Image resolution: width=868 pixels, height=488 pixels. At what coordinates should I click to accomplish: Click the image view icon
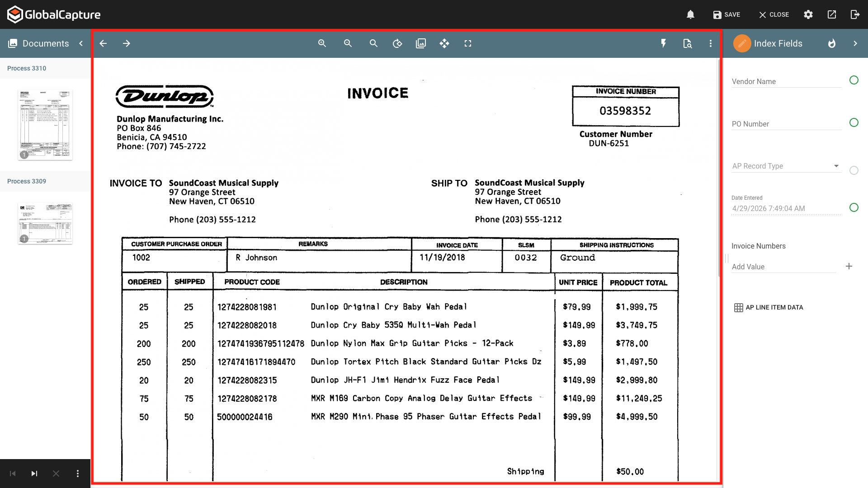pyautogui.click(x=421, y=43)
